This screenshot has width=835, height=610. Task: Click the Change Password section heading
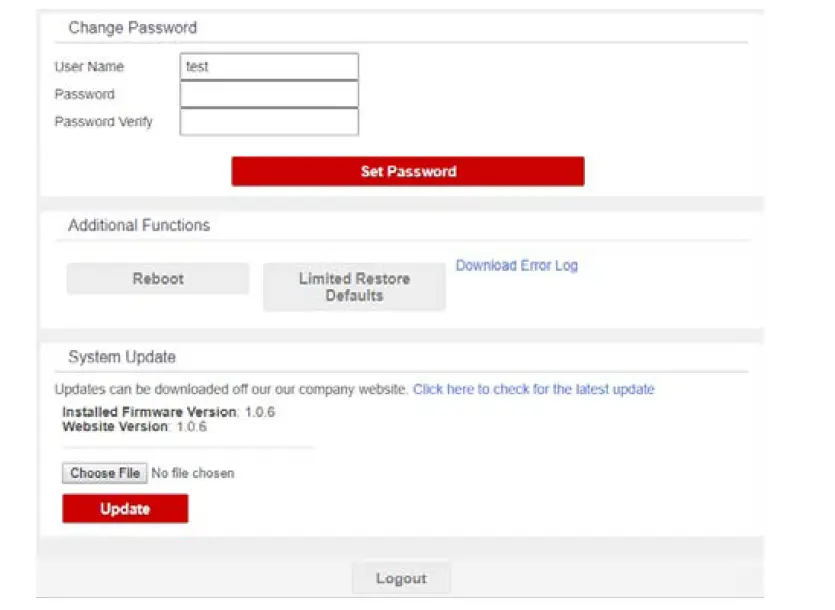(x=132, y=28)
